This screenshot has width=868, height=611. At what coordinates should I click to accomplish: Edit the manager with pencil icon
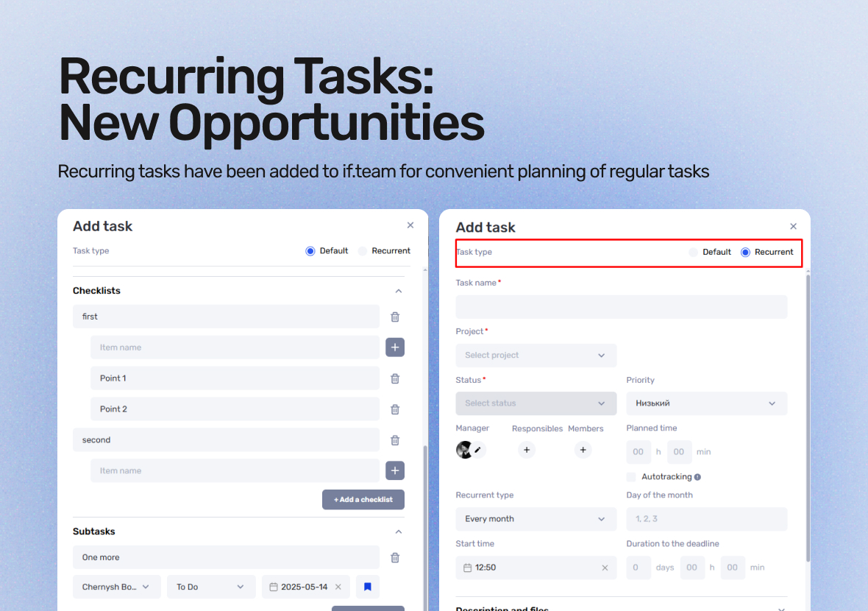477,450
